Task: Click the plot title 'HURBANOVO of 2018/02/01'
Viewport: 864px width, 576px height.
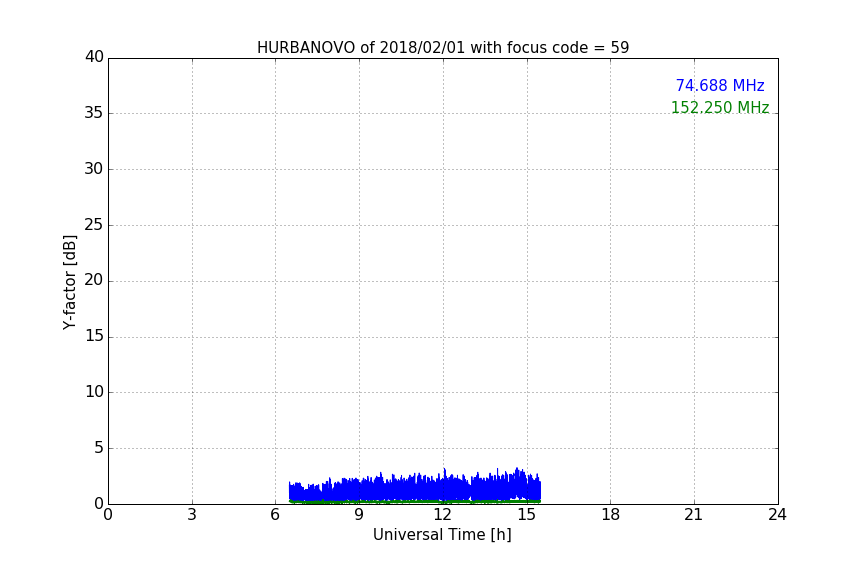Action: click(x=443, y=47)
